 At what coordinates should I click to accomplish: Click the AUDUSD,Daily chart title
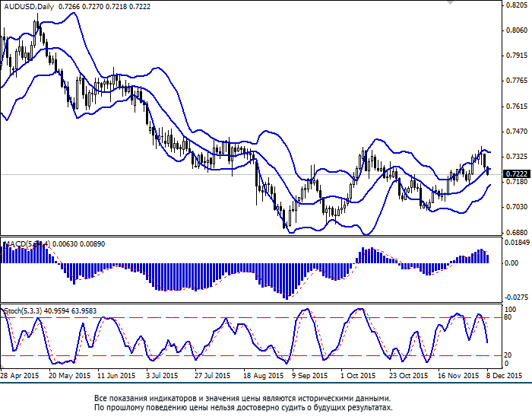click(x=29, y=6)
